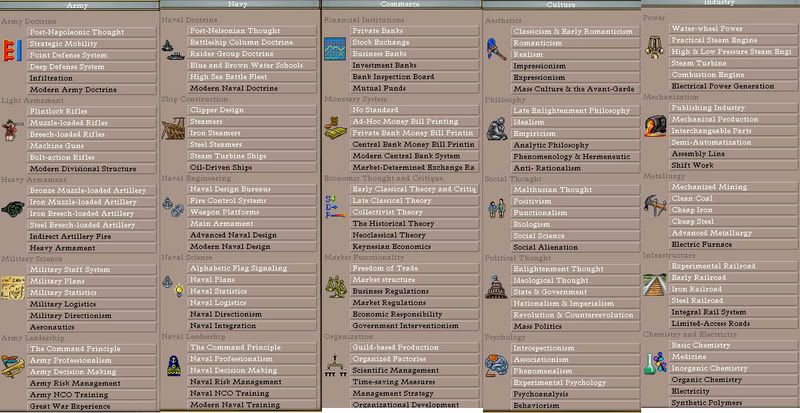This screenshot has width=800, height=413.
Task: Click the Philosophy thinker statue icon
Action: click(x=496, y=128)
